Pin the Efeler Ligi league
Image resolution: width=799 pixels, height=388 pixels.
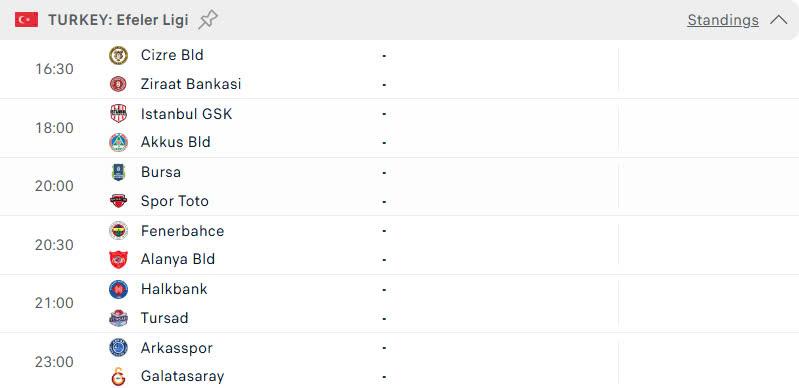(x=208, y=20)
